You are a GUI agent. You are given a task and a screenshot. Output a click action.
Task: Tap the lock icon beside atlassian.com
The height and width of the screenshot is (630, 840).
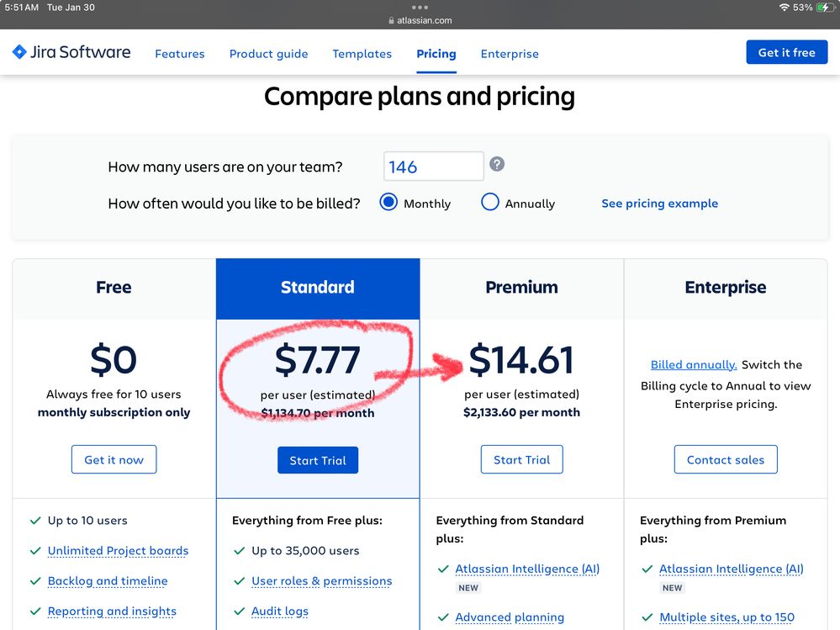[391, 21]
